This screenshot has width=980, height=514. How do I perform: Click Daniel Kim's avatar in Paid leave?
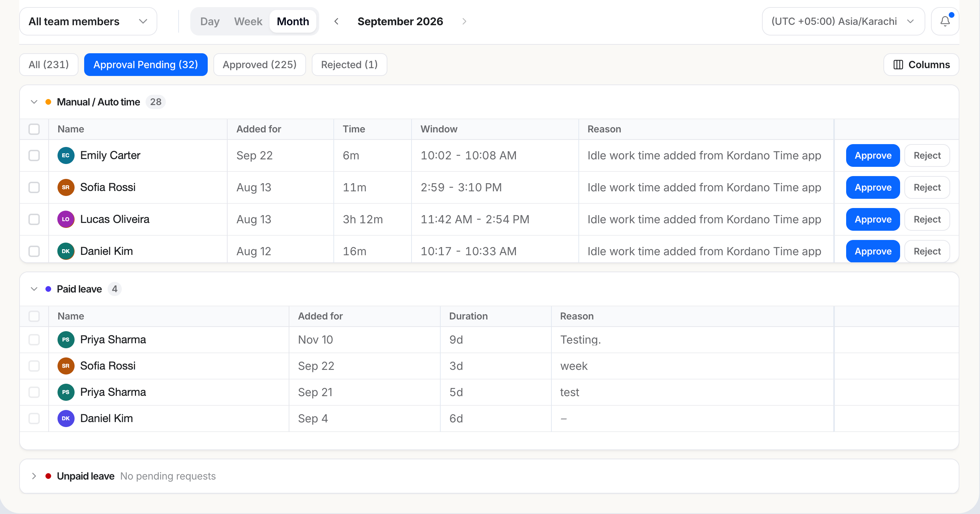66,418
